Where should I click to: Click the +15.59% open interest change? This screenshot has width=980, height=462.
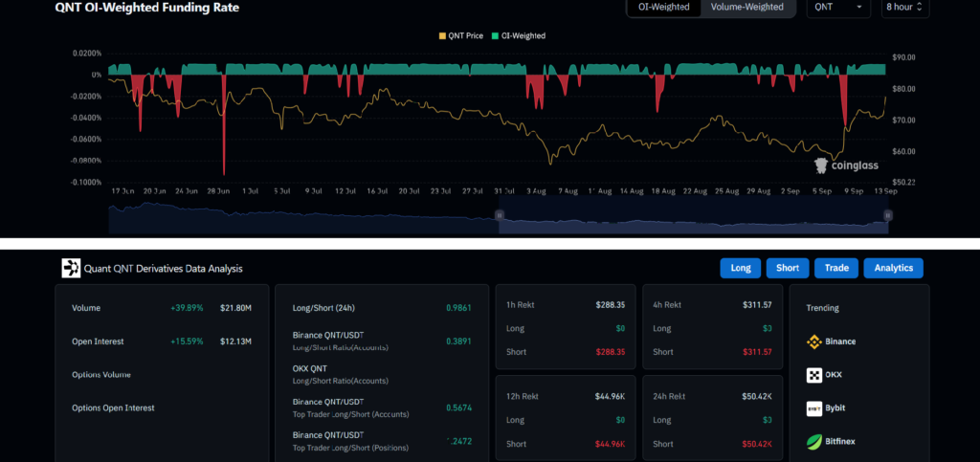point(187,341)
